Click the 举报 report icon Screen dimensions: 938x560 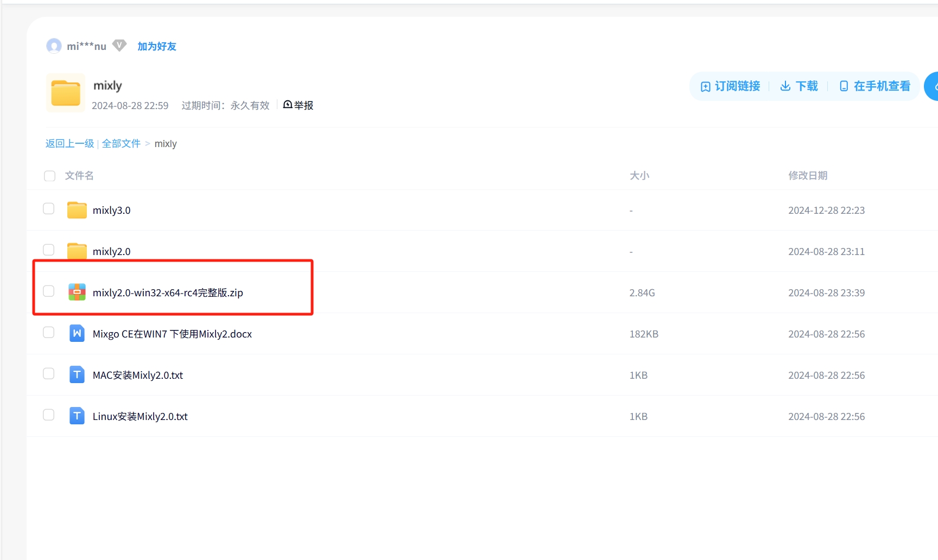tap(288, 104)
